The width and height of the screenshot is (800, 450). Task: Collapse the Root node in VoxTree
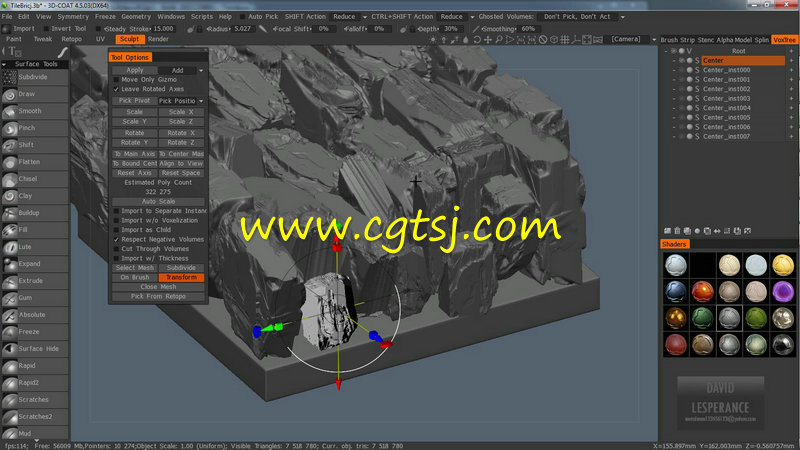click(x=666, y=51)
